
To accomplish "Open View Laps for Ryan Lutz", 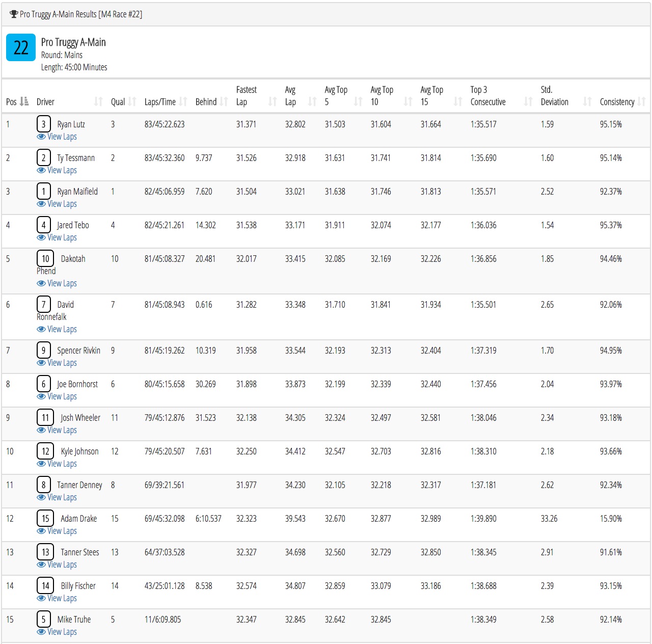I will (x=57, y=137).
